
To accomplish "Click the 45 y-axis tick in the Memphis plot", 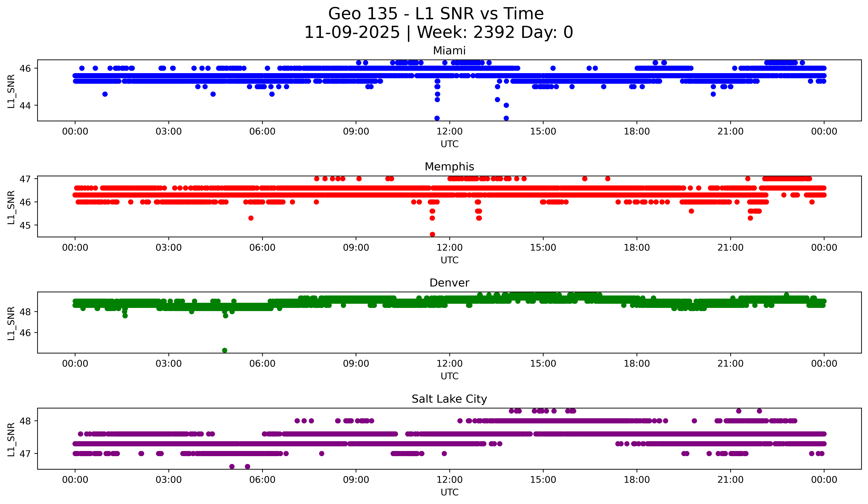I will [25, 225].
